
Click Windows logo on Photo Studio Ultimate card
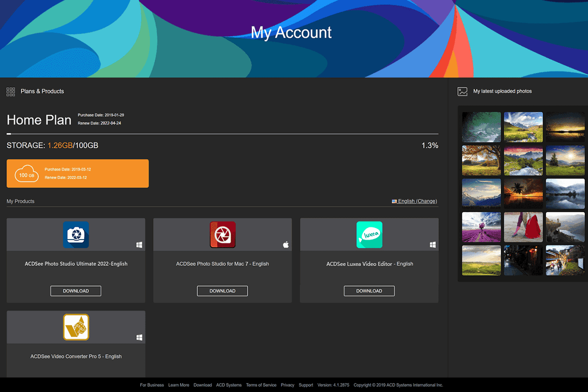click(x=139, y=245)
